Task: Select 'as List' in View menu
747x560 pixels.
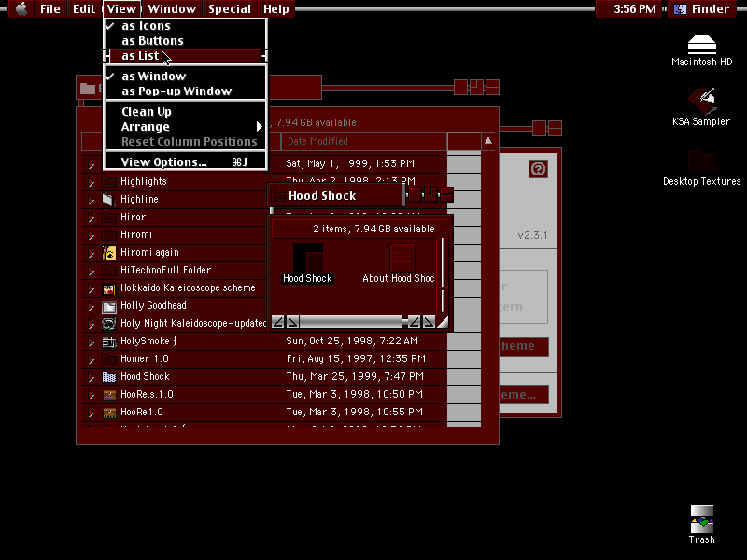Action: (x=185, y=56)
